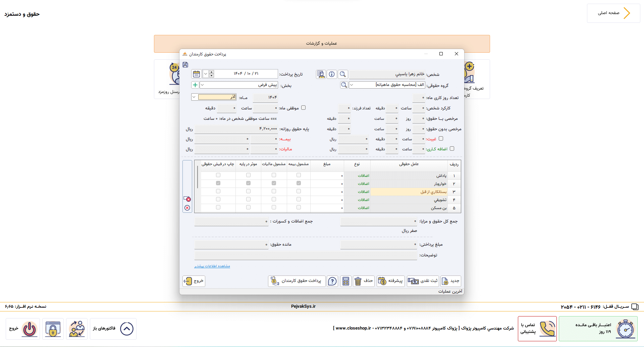Click the تعداد فرزند field

[x=344, y=108]
